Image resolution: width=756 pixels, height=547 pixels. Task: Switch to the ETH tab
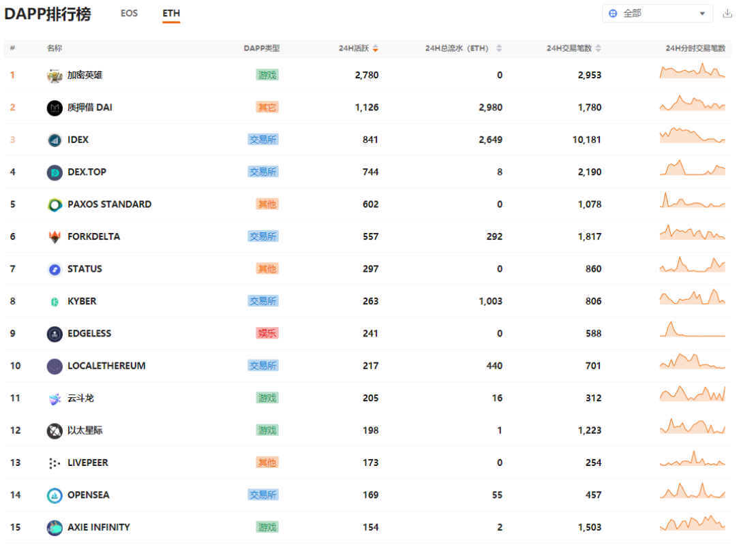point(171,13)
